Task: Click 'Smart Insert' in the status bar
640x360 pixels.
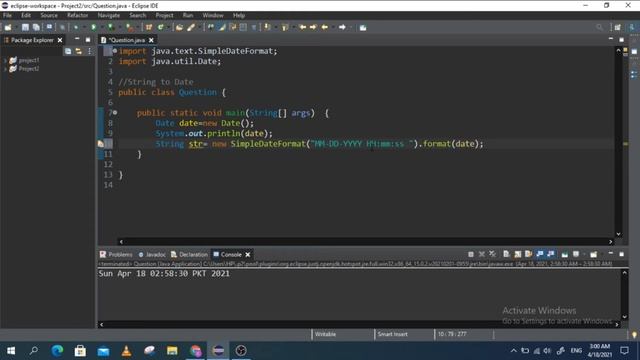Action: 392,334
